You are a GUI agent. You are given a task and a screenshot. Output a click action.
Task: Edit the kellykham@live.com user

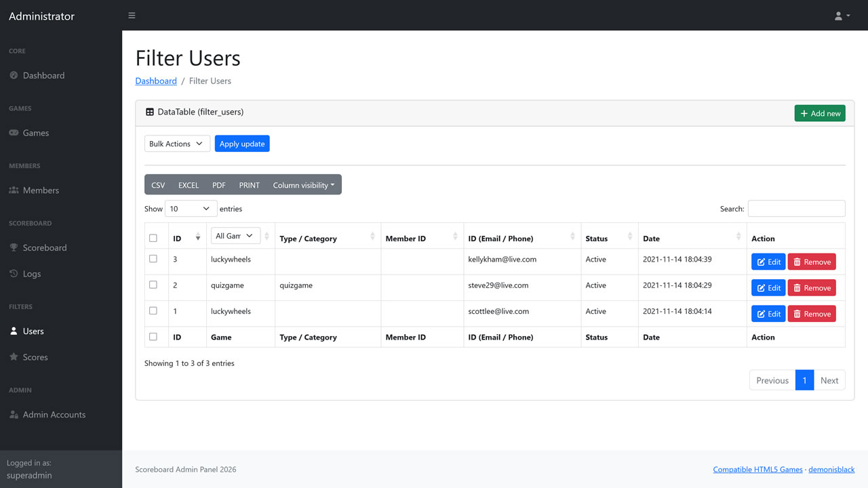[x=768, y=262]
